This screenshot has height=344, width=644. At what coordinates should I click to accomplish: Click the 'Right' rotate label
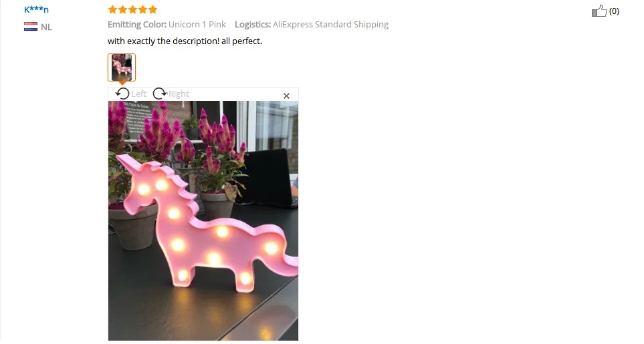pyautogui.click(x=179, y=94)
